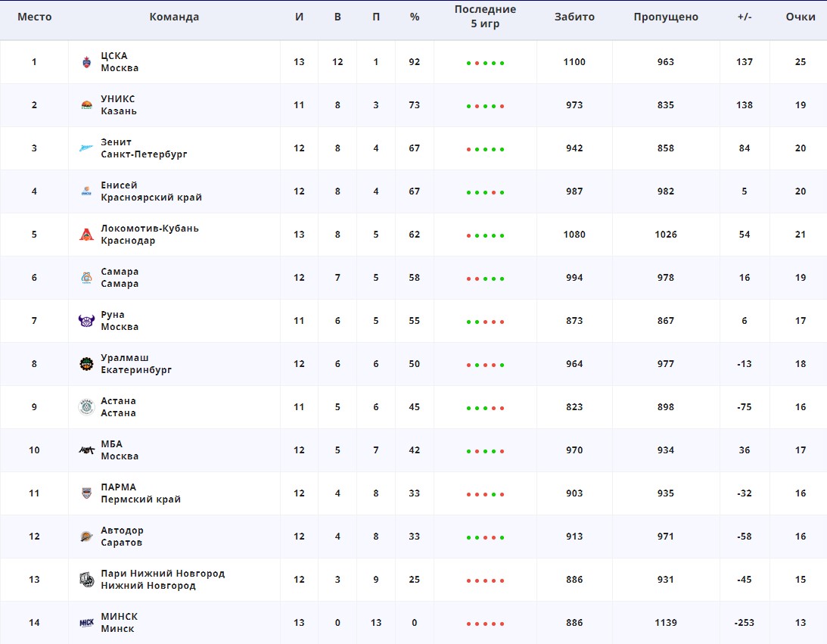The height and width of the screenshot is (644, 827).
Task: Select Zenit's scored value 942
Action: (574, 148)
